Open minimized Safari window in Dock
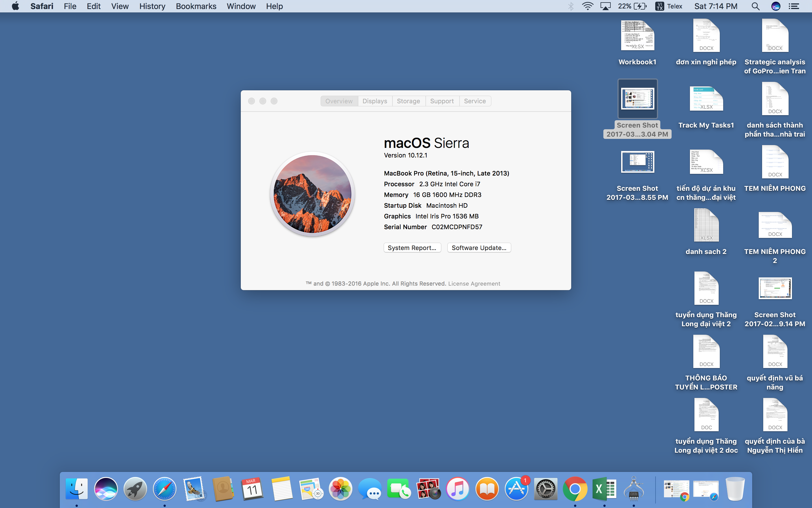The height and width of the screenshot is (508, 812). 706,490
